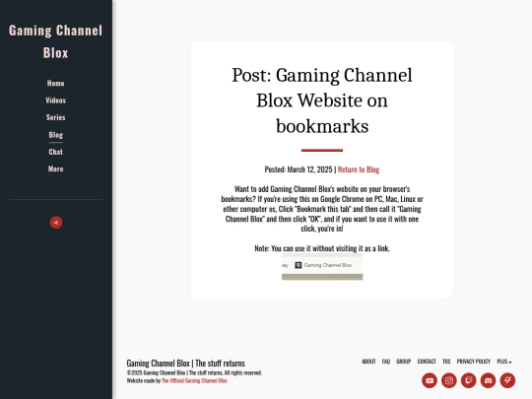Screen dimensions: 532x399
Task: Open the Instagram icon in the footer
Action: (x=449, y=380)
